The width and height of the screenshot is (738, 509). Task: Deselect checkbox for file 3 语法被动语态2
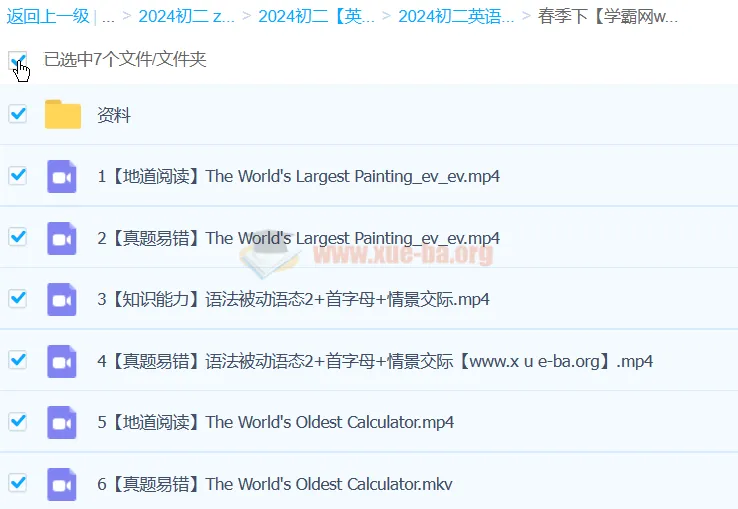coord(17,299)
